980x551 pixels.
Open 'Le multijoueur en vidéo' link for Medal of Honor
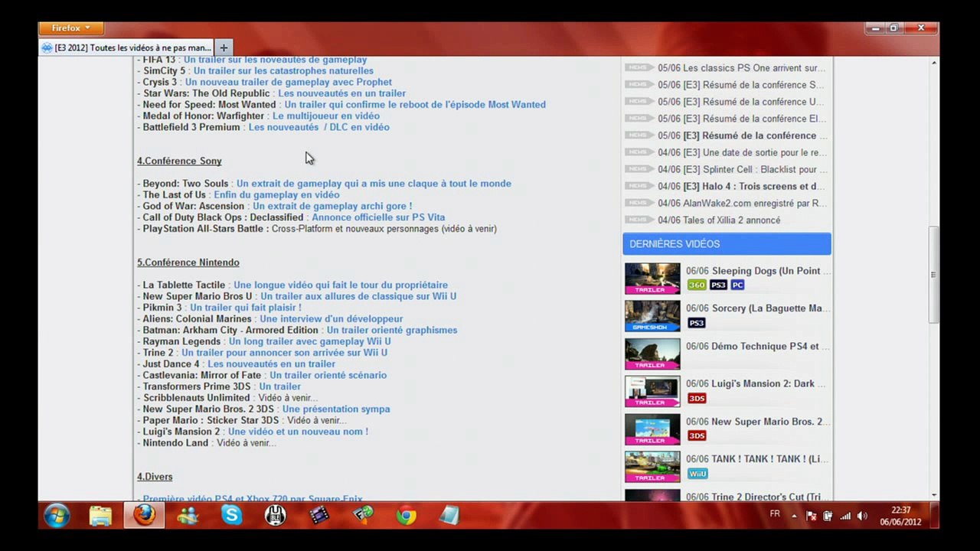coord(326,116)
